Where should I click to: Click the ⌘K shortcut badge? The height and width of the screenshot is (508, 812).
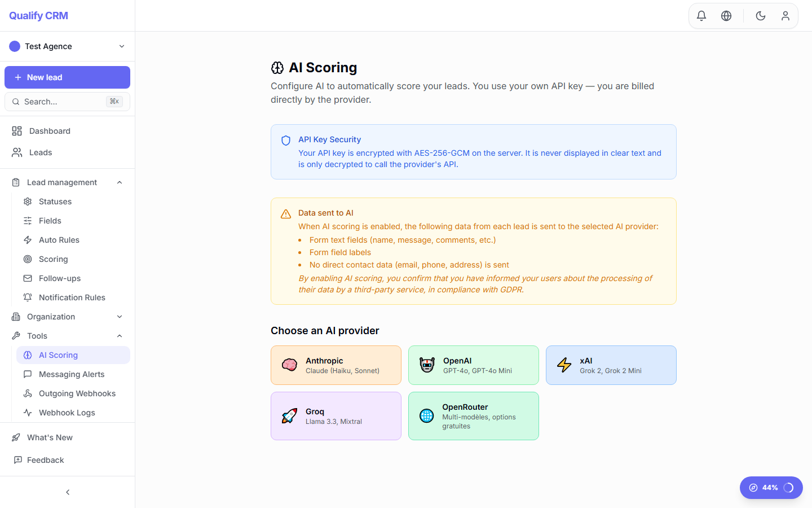114,102
